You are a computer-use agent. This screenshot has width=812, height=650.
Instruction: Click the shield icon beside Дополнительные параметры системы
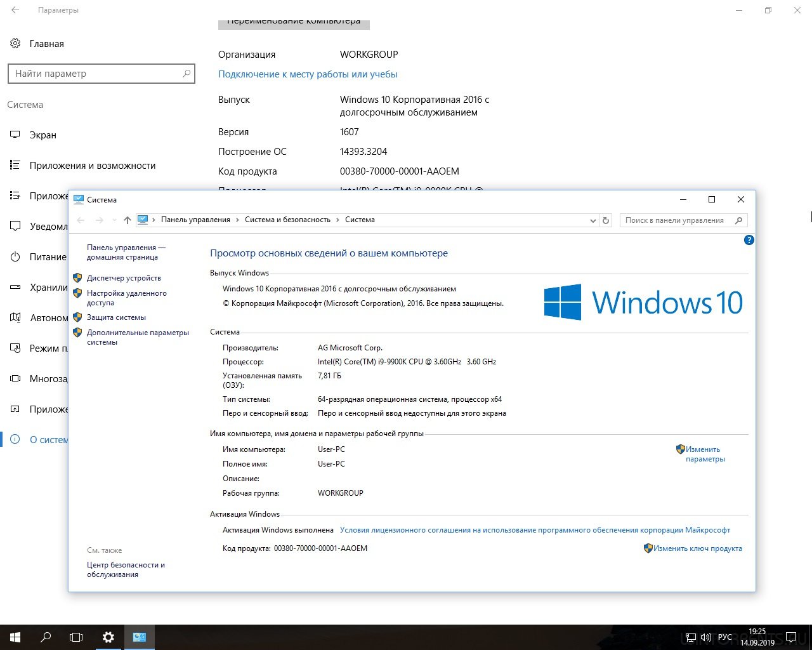(x=77, y=333)
